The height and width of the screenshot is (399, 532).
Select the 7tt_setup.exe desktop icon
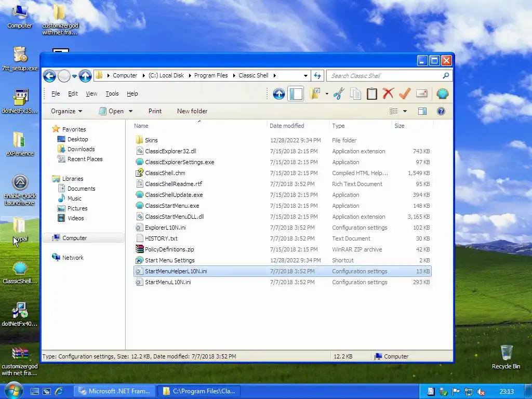(20, 59)
